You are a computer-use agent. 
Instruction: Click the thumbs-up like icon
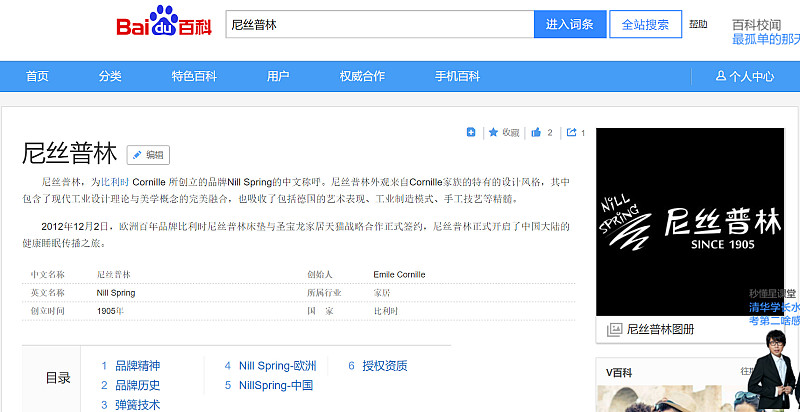[x=537, y=132]
